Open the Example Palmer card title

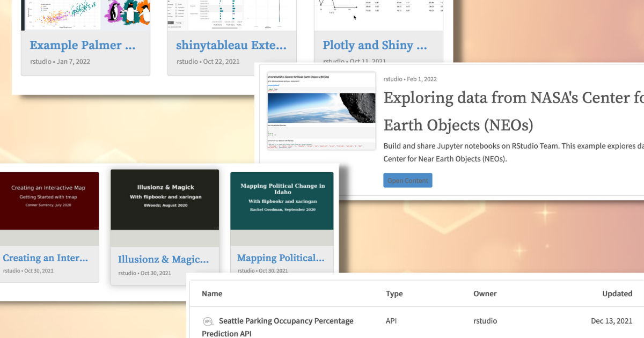pyautogui.click(x=83, y=46)
